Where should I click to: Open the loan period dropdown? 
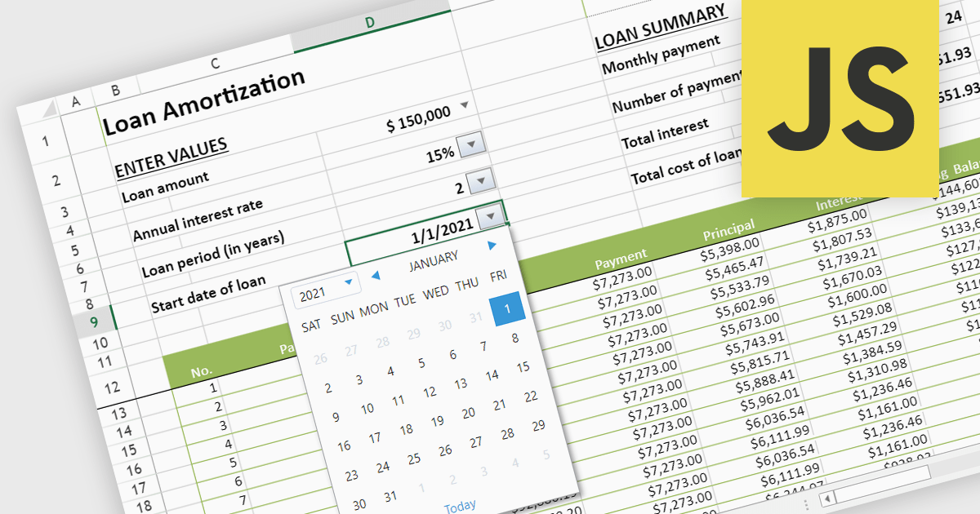pos(480,180)
